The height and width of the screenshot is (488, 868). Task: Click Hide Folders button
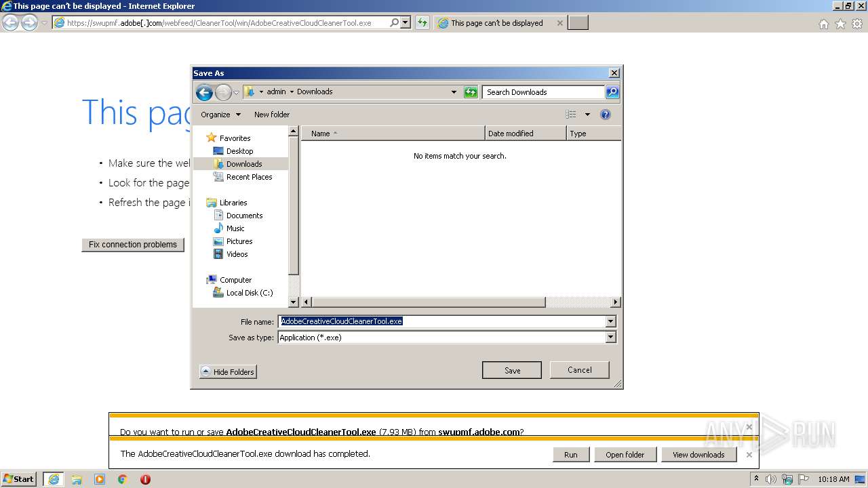coord(228,372)
